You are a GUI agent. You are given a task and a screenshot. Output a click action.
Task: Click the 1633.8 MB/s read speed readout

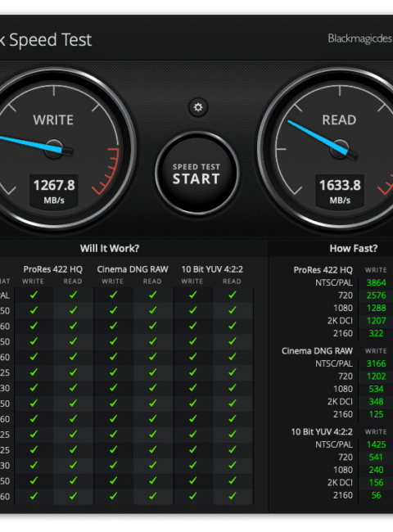tap(340, 191)
